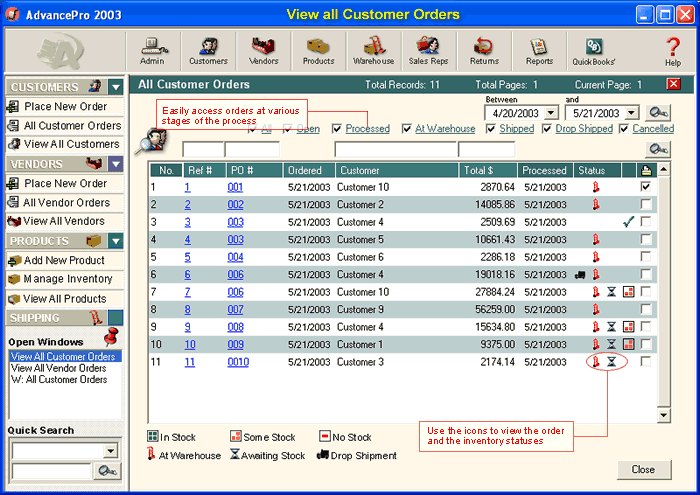Check the print checkbox for order 5
This screenshot has width=700, height=495.
646,257
